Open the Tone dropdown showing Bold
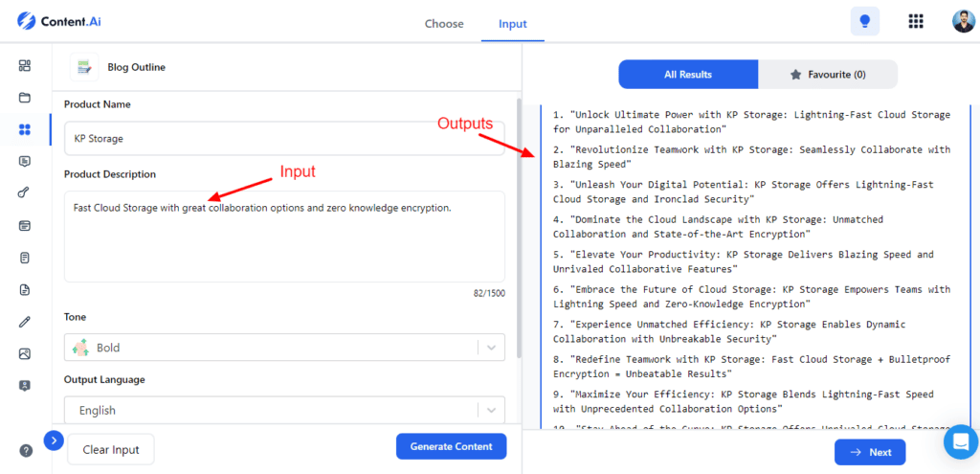This screenshot has height=474, width=980. click(284, 348)
